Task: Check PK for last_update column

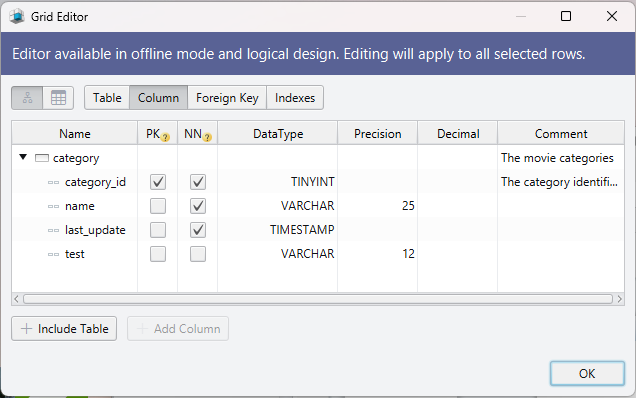Action: point(158,230)
